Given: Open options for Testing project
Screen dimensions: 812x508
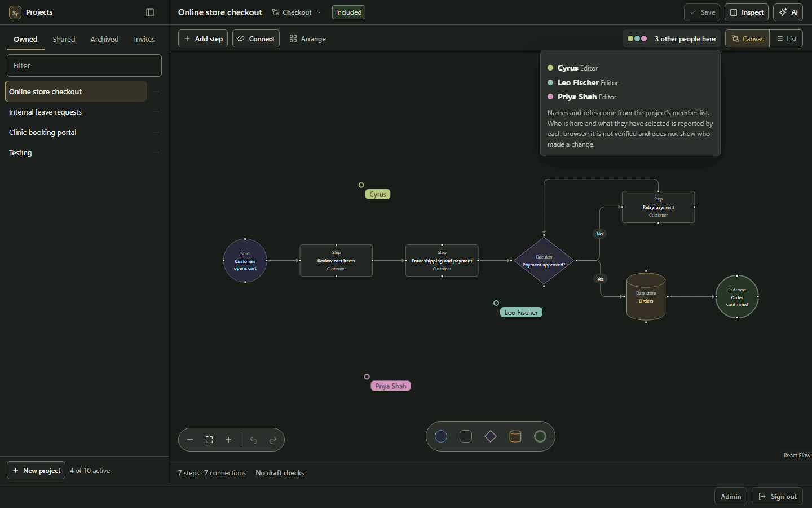Looking at the screenshot, I should pyautogui.click(x=156, y=152).
